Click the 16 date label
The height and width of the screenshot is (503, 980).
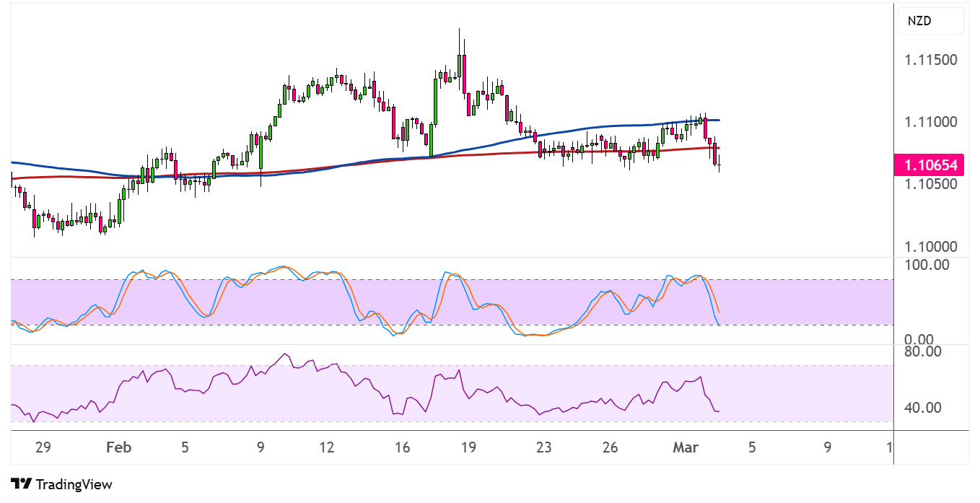402,447
